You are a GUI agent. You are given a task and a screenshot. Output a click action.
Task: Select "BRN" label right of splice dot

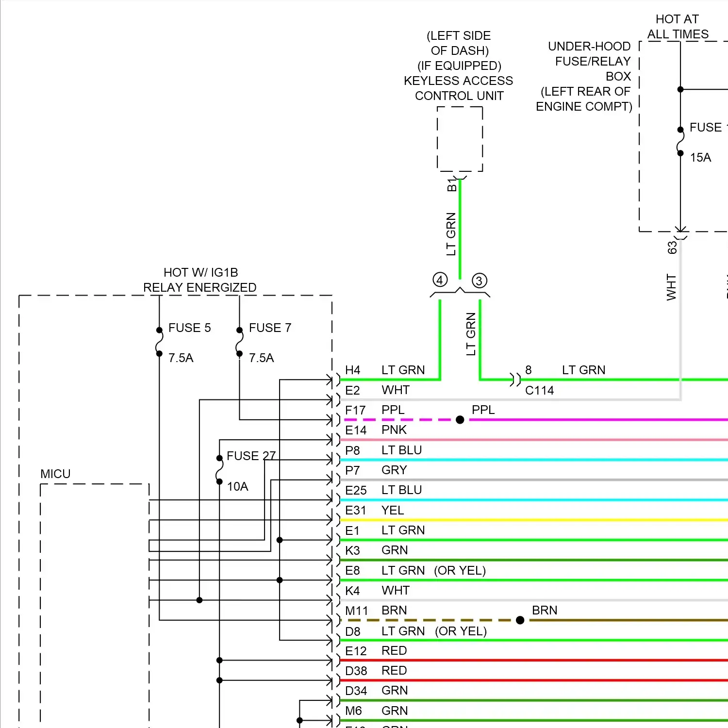click(544, 611)
